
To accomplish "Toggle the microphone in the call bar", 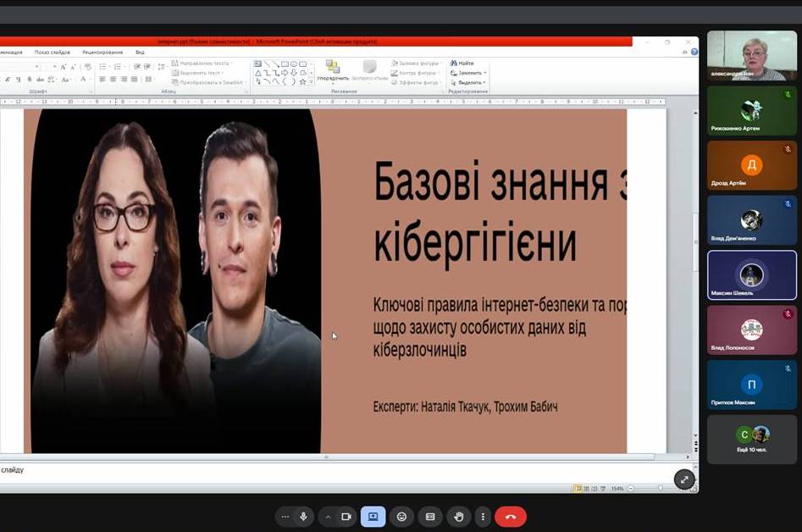I will coord(303,517).
